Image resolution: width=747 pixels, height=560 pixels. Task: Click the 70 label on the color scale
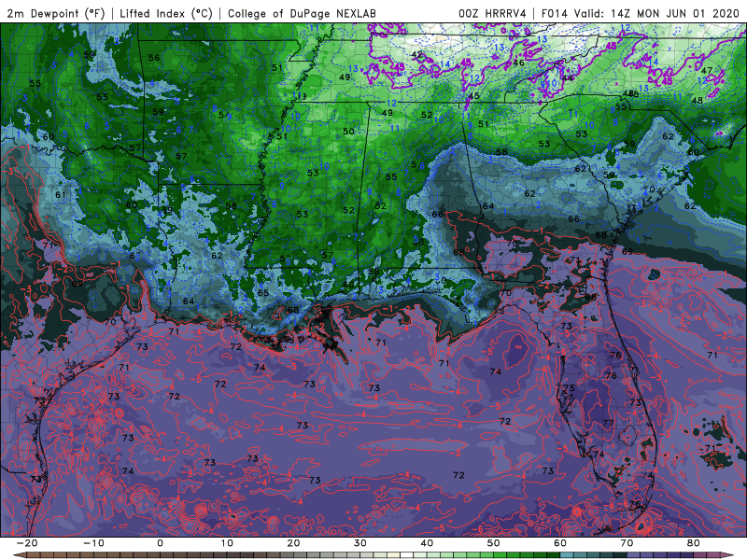click(x=627, y=543)
